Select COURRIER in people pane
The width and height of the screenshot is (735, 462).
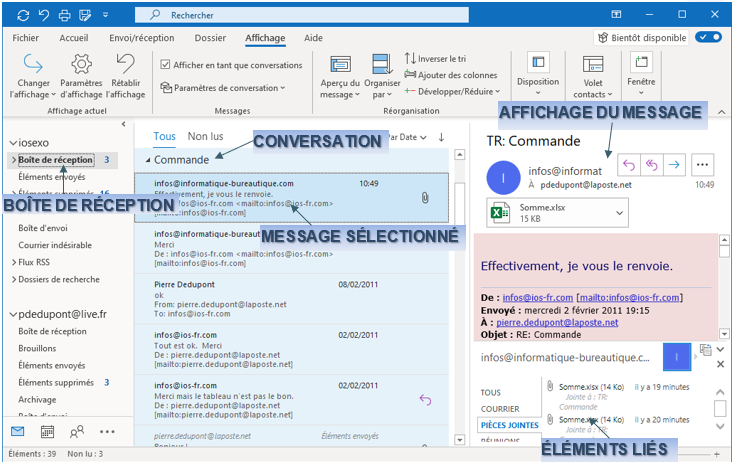click(500, 409)
